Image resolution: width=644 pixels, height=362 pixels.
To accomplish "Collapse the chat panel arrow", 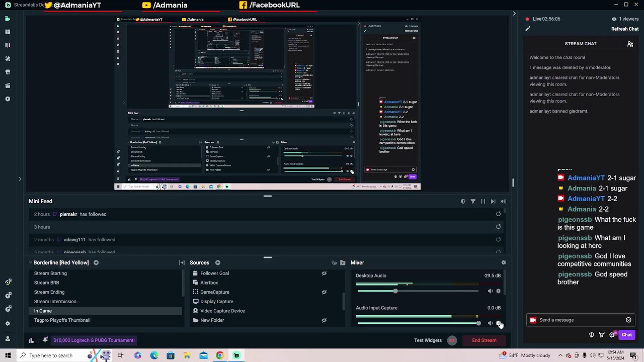I will pos(514,14).
